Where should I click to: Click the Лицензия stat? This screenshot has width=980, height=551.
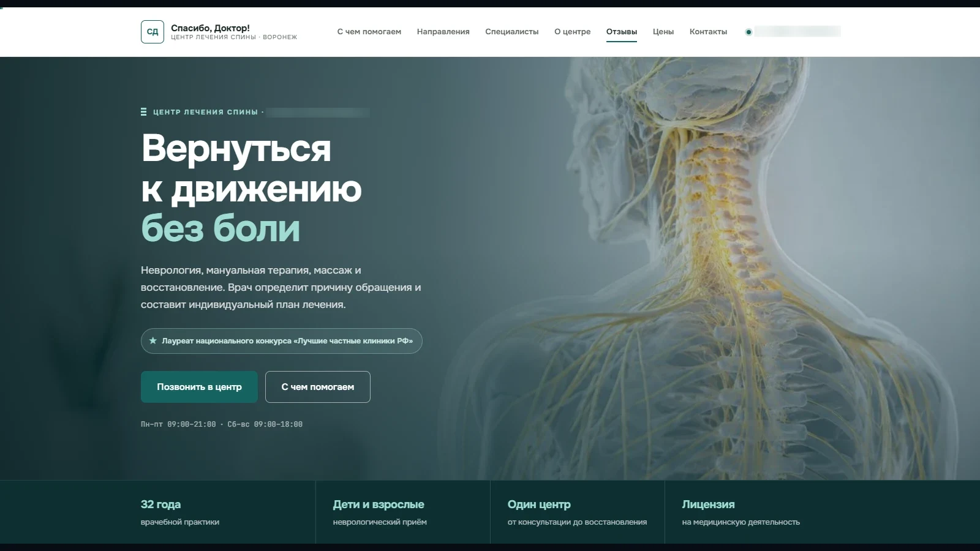[x=709, y=504]
